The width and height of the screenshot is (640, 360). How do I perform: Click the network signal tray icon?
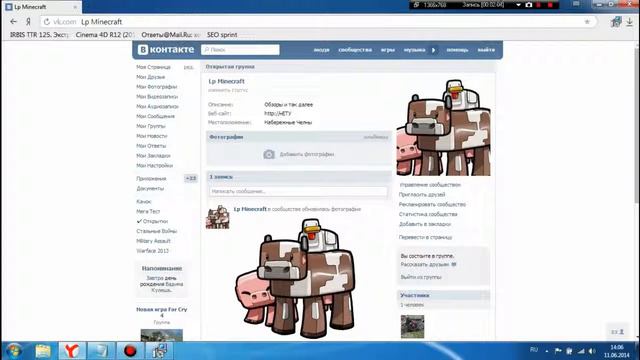tap(581, 351)
